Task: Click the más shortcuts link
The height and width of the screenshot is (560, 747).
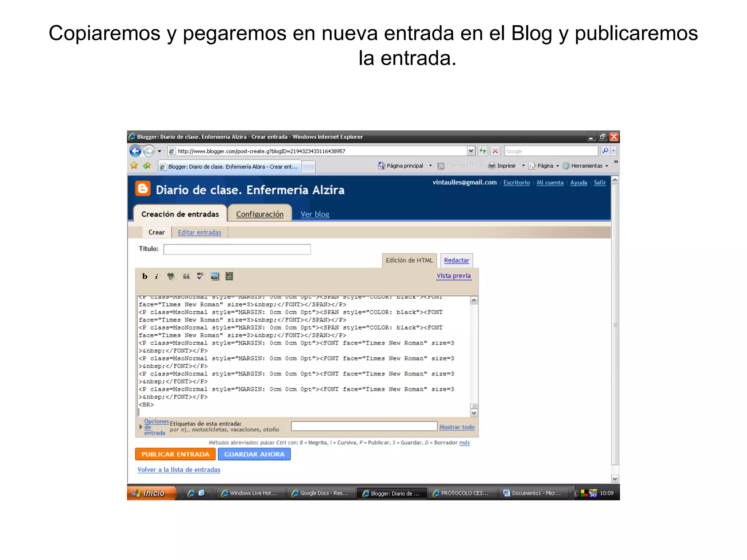Action: [464, 443]
